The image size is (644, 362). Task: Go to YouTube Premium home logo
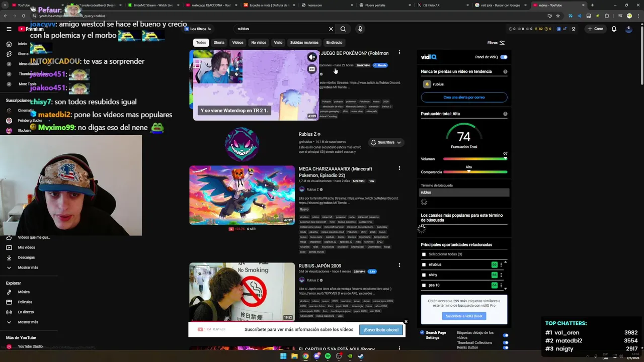click(31, 29)
